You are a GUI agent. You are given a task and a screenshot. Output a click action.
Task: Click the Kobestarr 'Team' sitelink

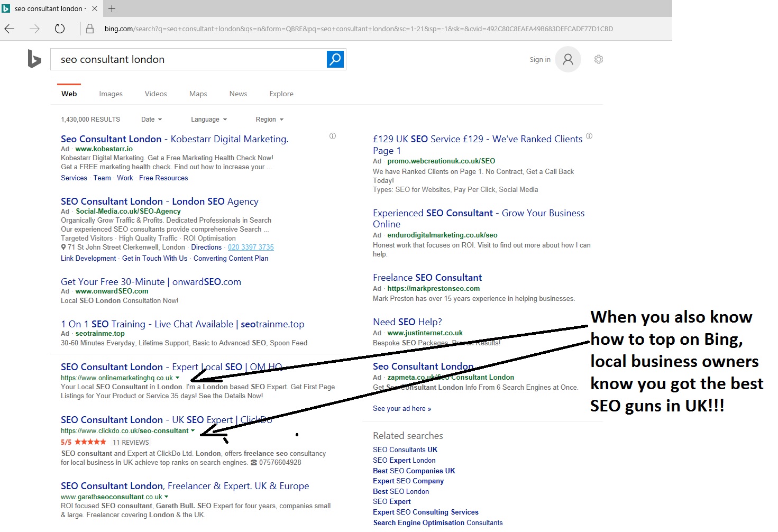(x=102, y=178)
